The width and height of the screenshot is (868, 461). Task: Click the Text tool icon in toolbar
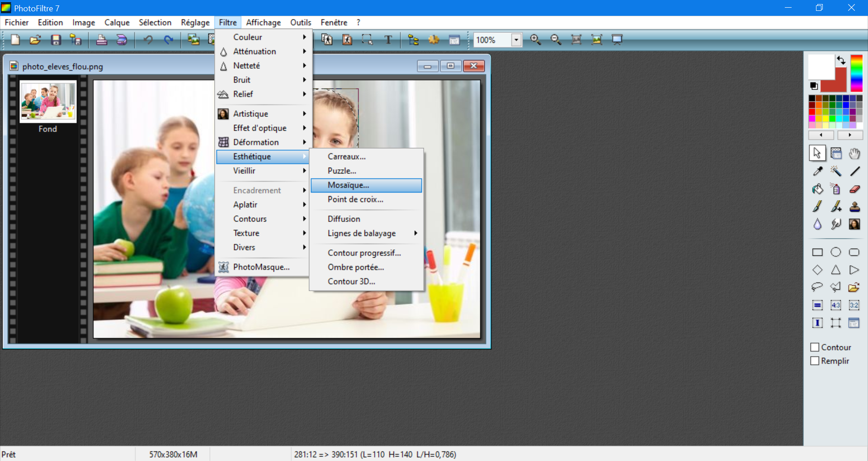pyautogui.click(x=388, y=40)
